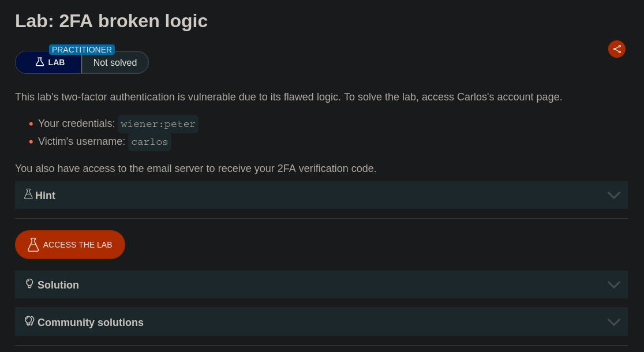Click the Lab: 2FA broken logic title
This screenshot has width=644, height=352.
tap(111, 21)
